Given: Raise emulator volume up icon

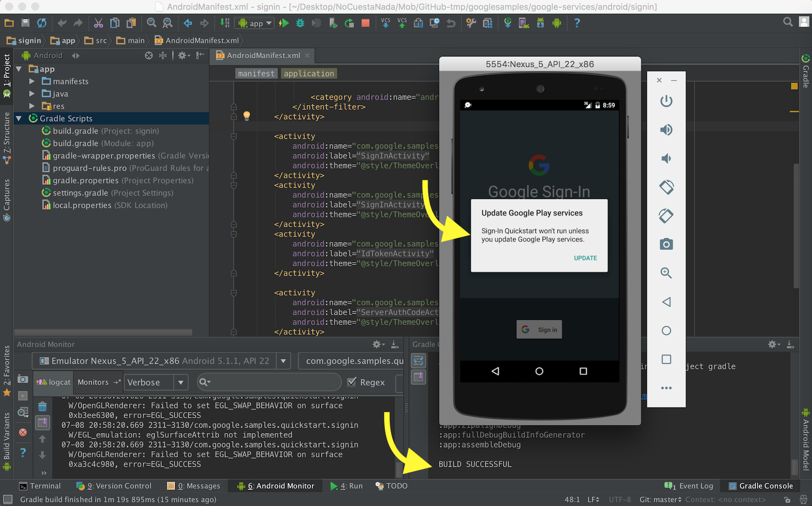Looking at the screenshot, I should coord(666,130).
